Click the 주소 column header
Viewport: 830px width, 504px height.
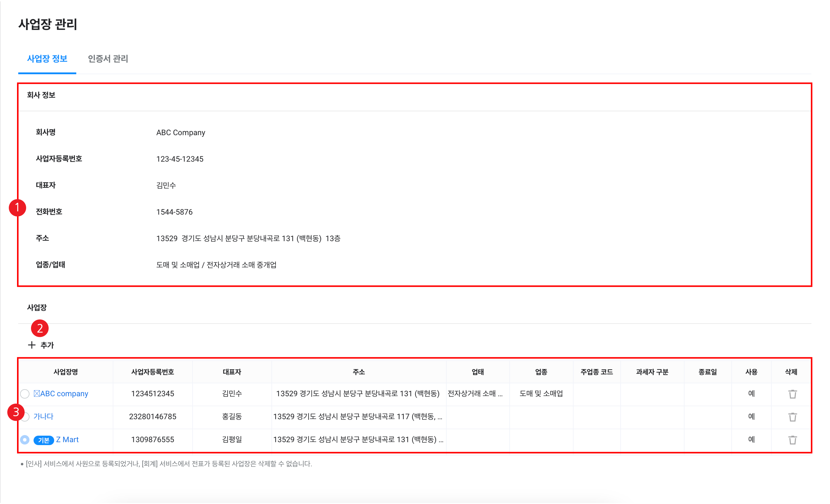pyautogui.click(x=358, y=372)
